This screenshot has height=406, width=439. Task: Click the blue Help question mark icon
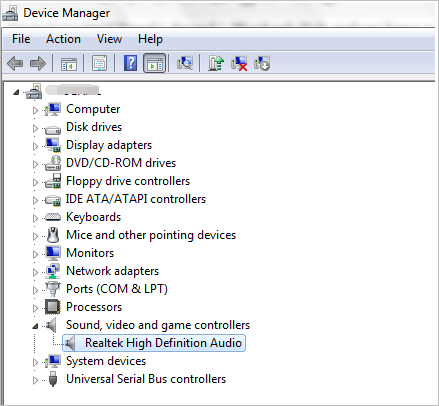[130, 63]
